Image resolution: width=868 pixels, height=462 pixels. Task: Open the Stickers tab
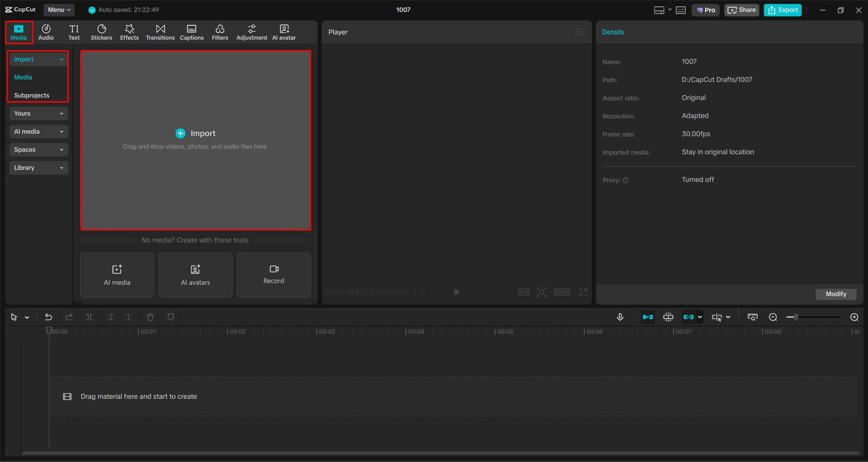click(x=101, y=33)
